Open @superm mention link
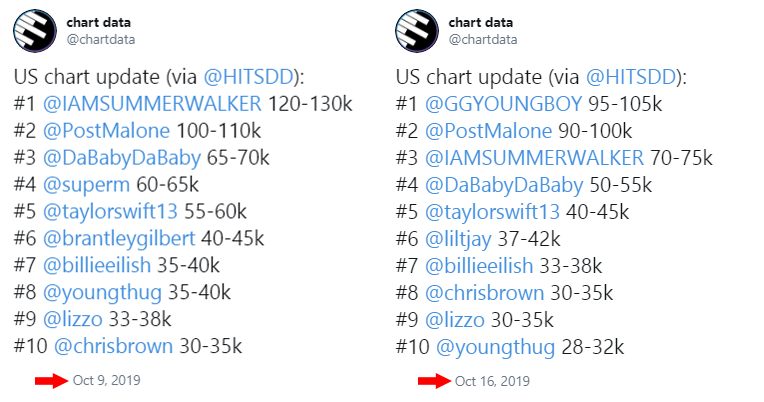764x402 pixels. tap(87, 185)
